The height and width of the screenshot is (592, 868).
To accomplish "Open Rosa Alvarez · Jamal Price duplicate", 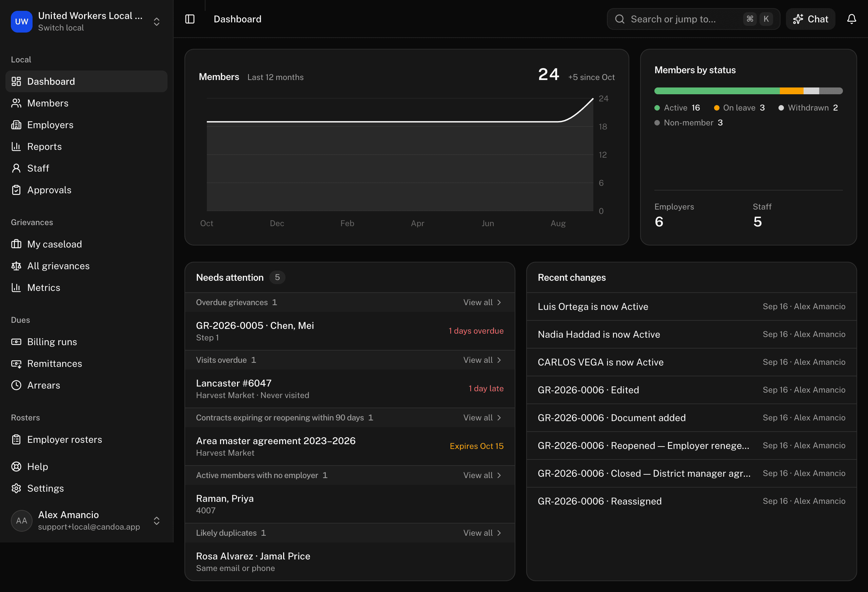I will tap(350, 561).
